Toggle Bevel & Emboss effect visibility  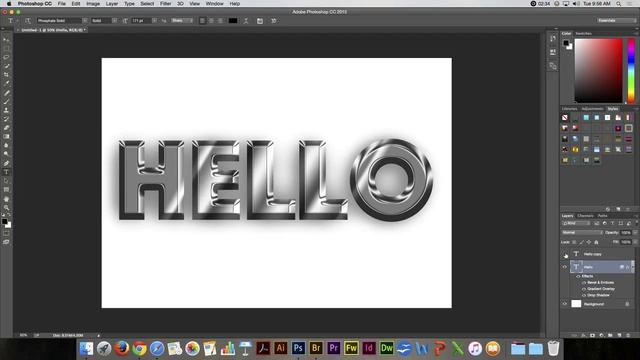[x=584, y=282]
